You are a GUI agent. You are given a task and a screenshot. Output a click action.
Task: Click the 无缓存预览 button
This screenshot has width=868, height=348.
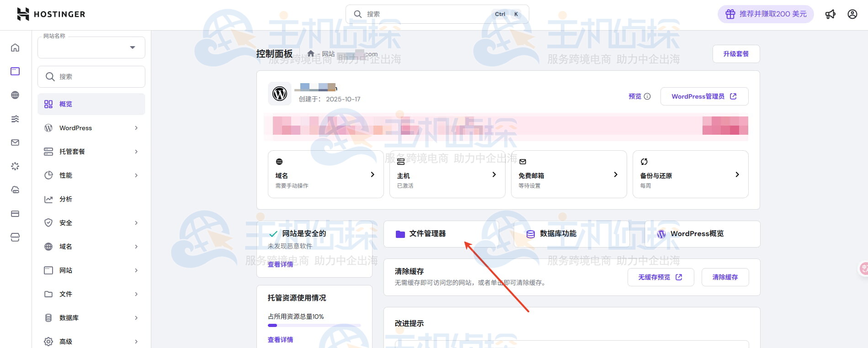click(x=660, y=277)
